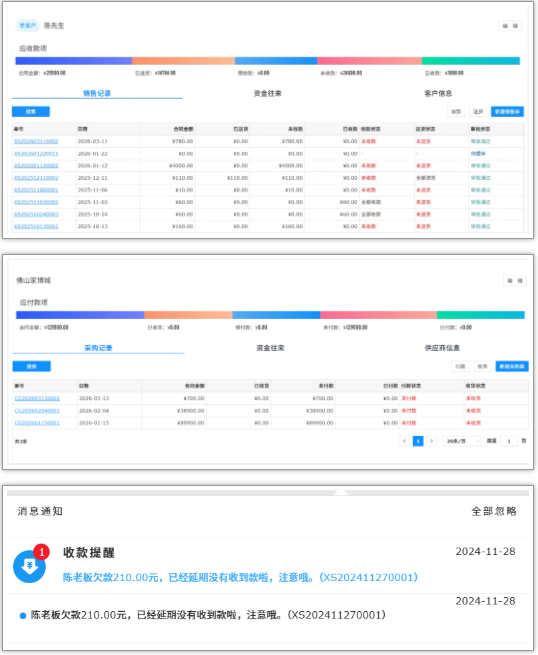The height and width of the screenshot is (655, 538).
Task: Open the 收款提醒 yuan download icon
Action: pos(29,566)
